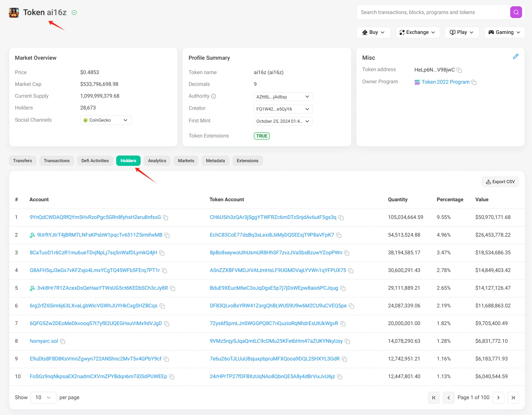
Task: Click the purple search icon button
Action: (516, 12)
